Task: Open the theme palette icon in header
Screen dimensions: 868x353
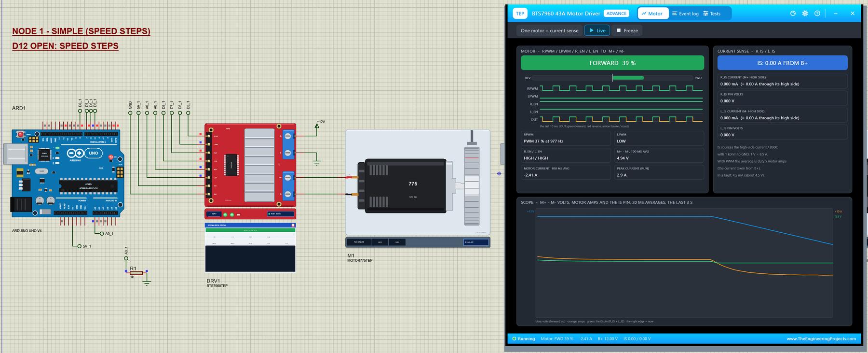Action: (x=793, y=14)
